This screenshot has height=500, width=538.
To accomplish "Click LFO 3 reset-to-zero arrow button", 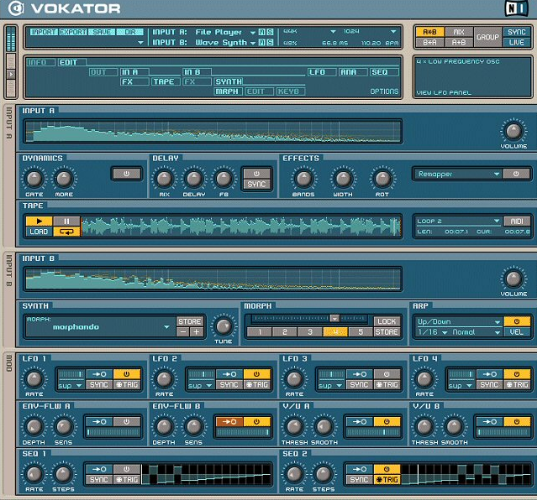I will point(359,374).
